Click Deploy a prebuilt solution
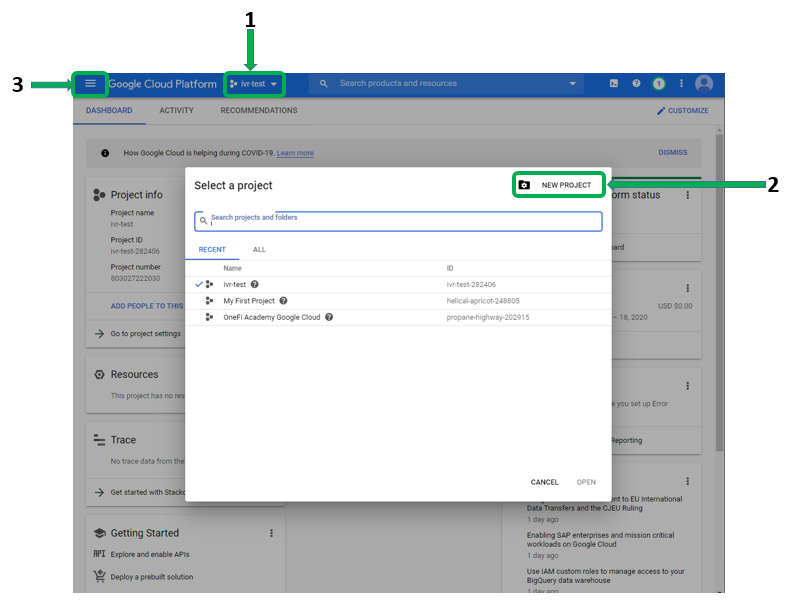795x607 pixels. tap(152, 577)
